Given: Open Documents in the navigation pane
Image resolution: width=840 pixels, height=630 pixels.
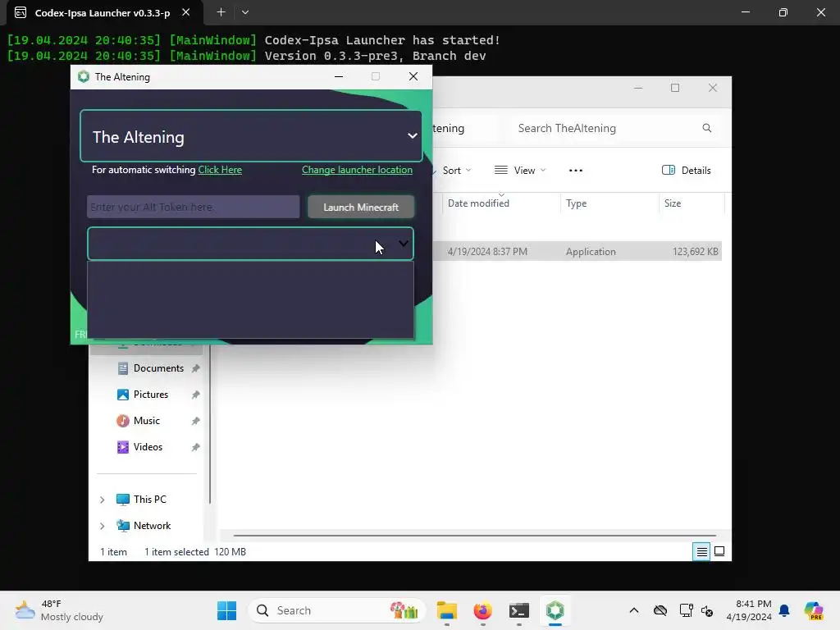Looking at the screenshot, I should 158,368.
